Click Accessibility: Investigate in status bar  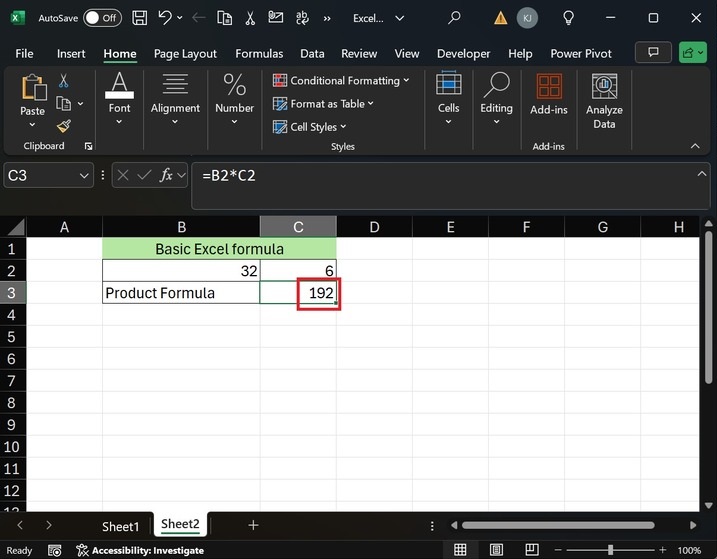(140, 550)
